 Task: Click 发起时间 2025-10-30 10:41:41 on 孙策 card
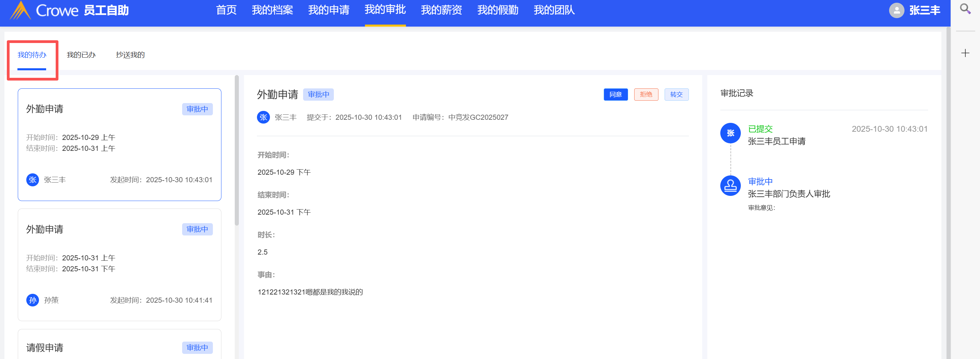[161, 300]
